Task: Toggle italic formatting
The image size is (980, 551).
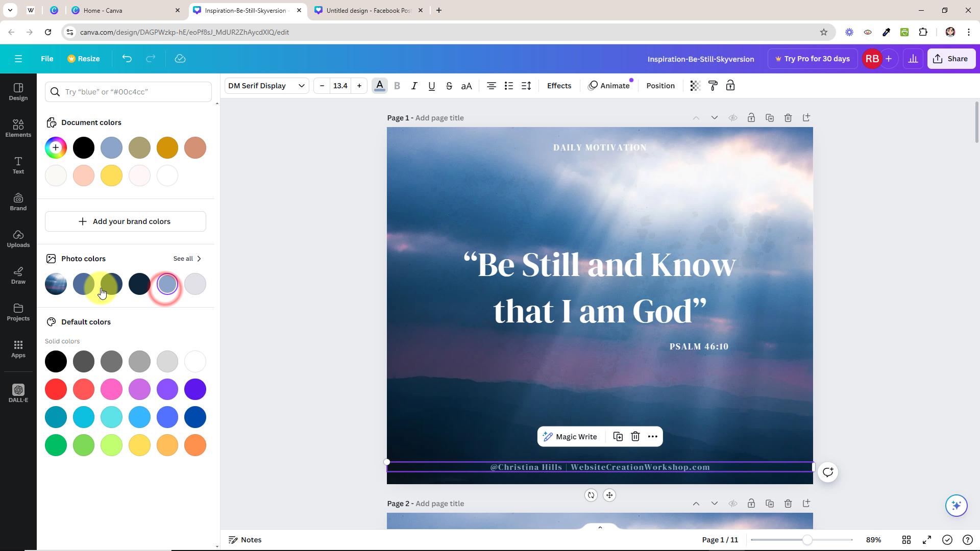Action: click(414, 86)
